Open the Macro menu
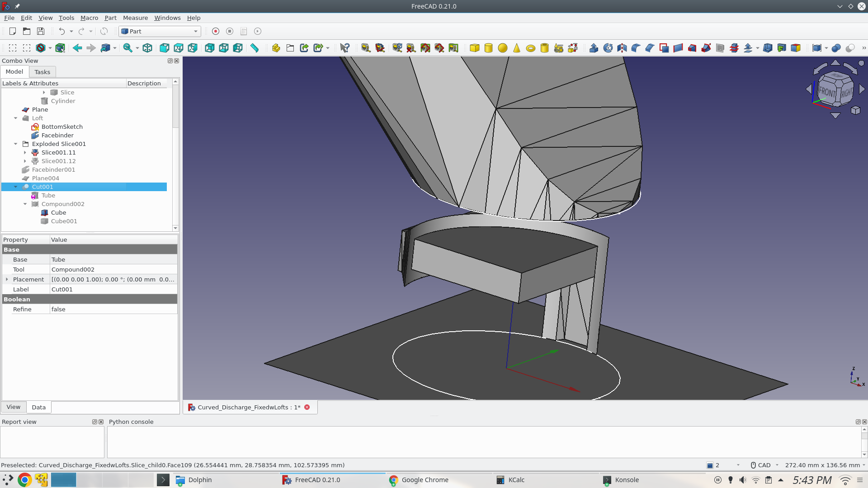The height and width of the screenshot is (488, 868). pos(89,18)
